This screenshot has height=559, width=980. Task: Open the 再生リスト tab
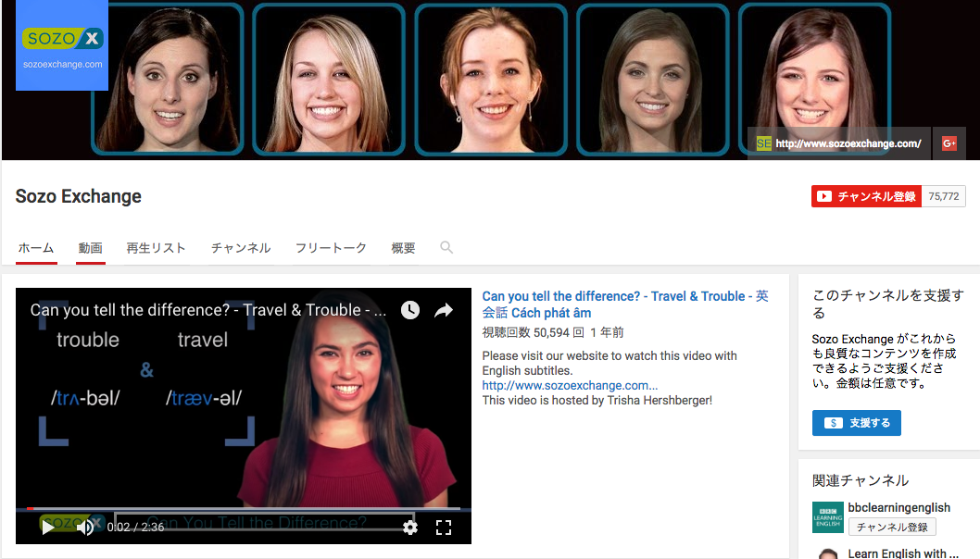(x=156, y=248)
